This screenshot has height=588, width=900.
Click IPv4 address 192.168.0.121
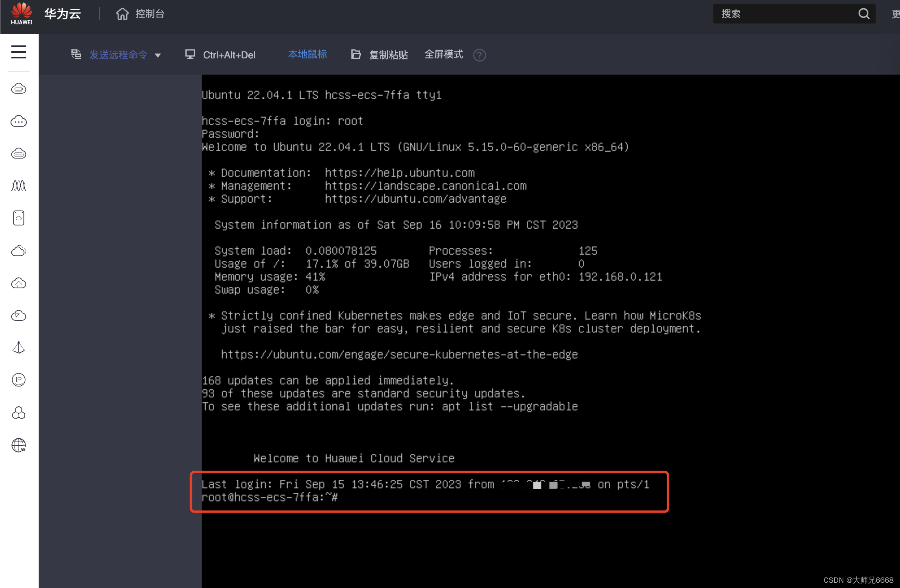[620, 277]
